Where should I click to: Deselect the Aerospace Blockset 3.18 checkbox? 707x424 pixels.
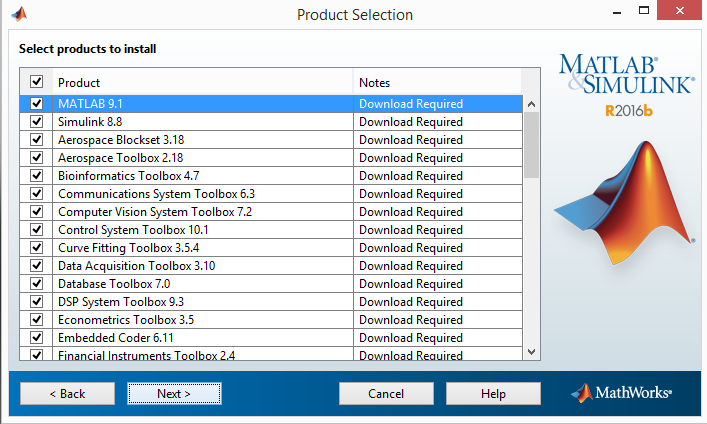coord(37,140)
